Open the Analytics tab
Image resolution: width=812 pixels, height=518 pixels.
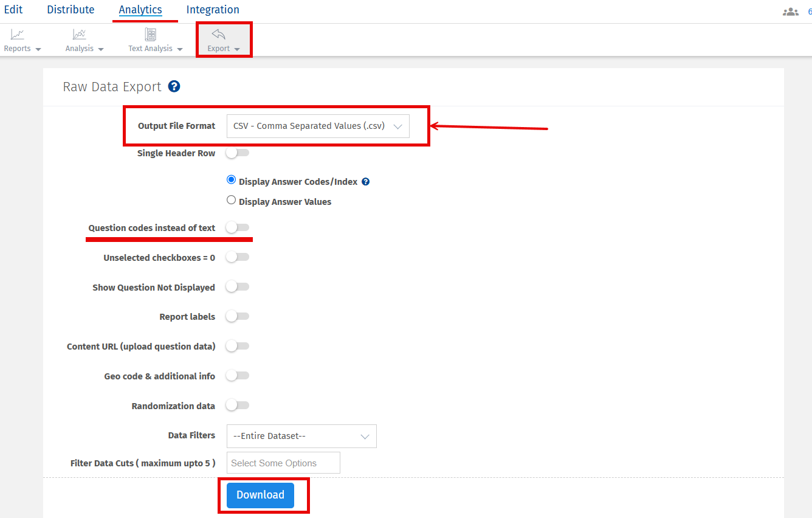[140, 10]
